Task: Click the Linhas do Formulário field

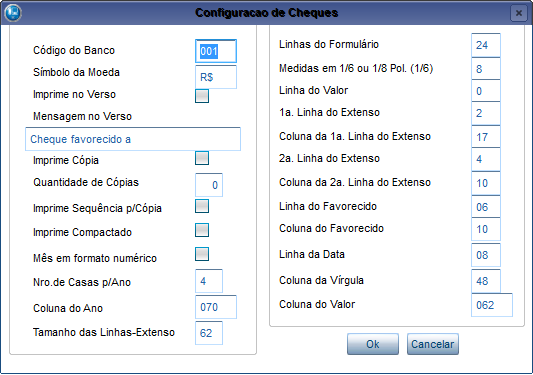Action: click(x=486, y=45)
